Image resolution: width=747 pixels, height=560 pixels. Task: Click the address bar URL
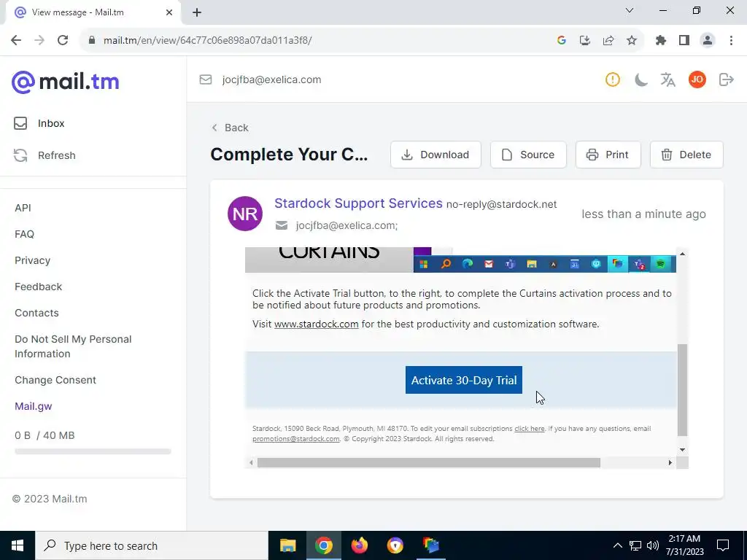click(208, 41)
